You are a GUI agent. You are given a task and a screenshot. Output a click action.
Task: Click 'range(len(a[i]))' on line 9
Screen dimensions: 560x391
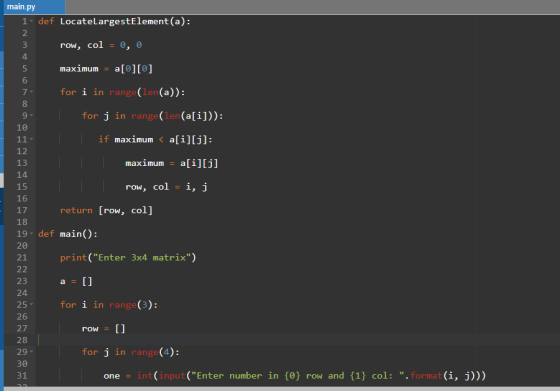[x=174, y=116]
